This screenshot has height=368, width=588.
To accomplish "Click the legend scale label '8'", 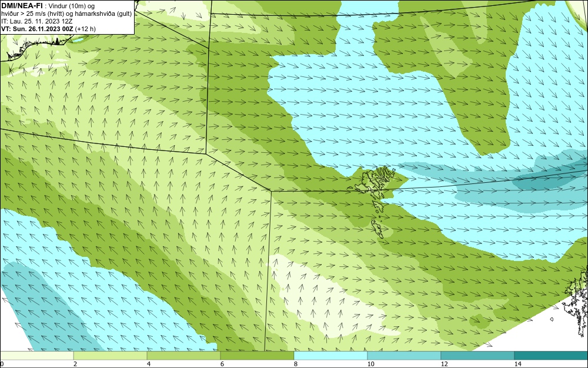I will coord(296,364).
